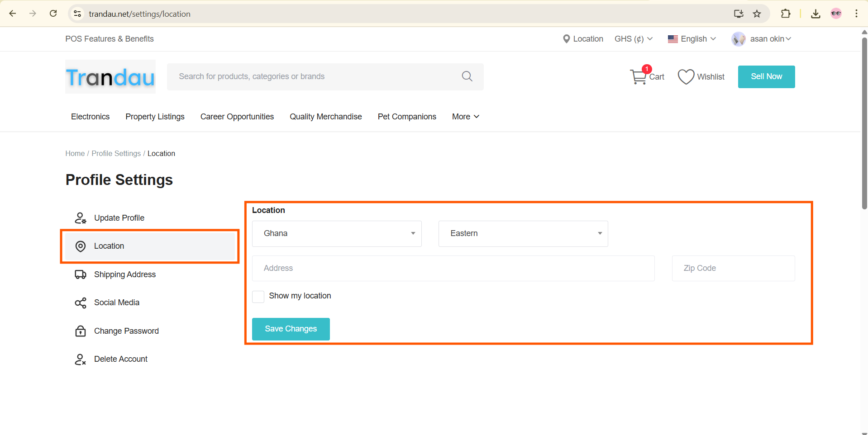Bookmark this page with star icon
Screen dimensions: 868x435
coord(757,14)
